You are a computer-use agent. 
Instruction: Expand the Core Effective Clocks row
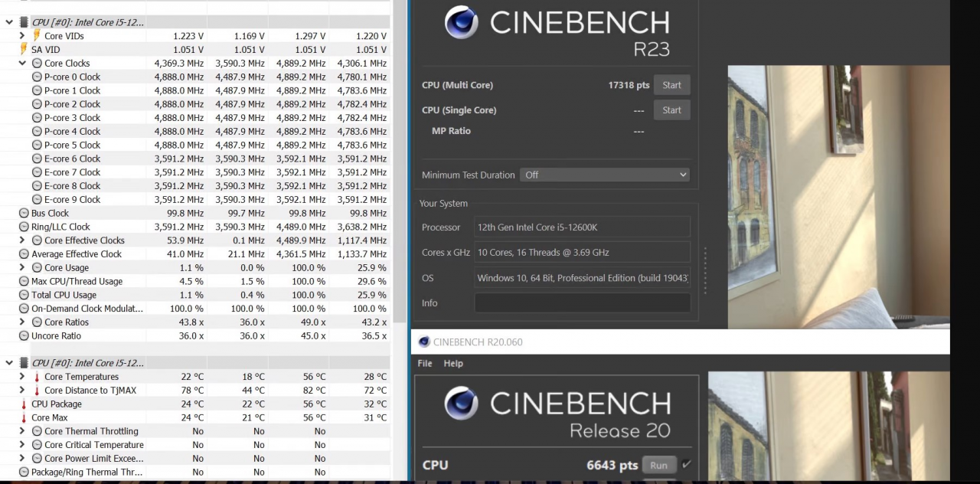pos(22,240)
